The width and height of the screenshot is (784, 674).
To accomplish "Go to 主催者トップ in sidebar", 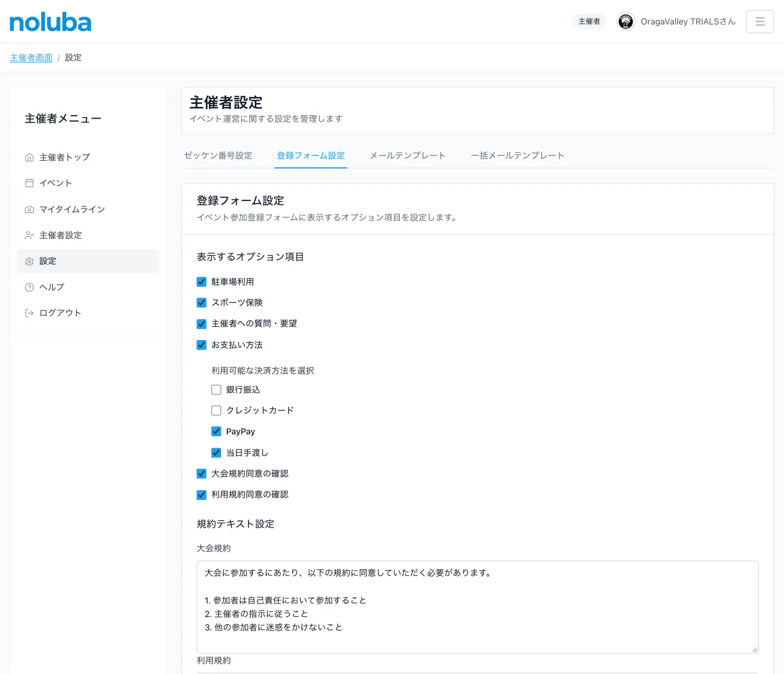I will [88, 157].
